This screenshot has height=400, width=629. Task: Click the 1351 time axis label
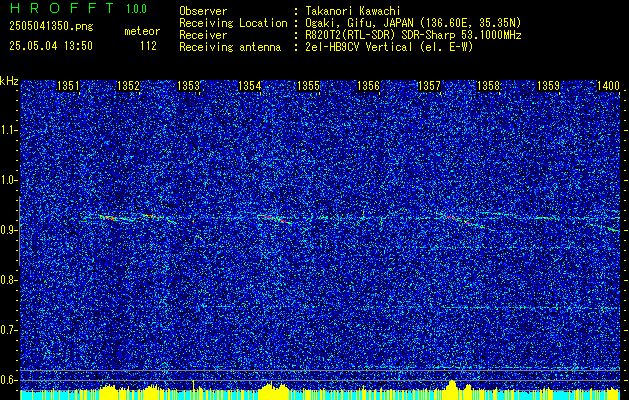click(68, 86)
